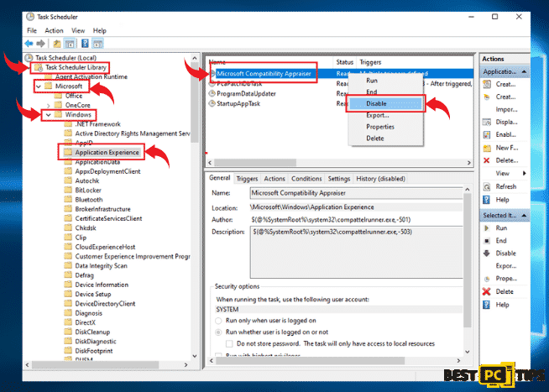The height and width of the screenshot is (392, 549).
Task: Choose Disable from the context menu
Action: (385, 103)
